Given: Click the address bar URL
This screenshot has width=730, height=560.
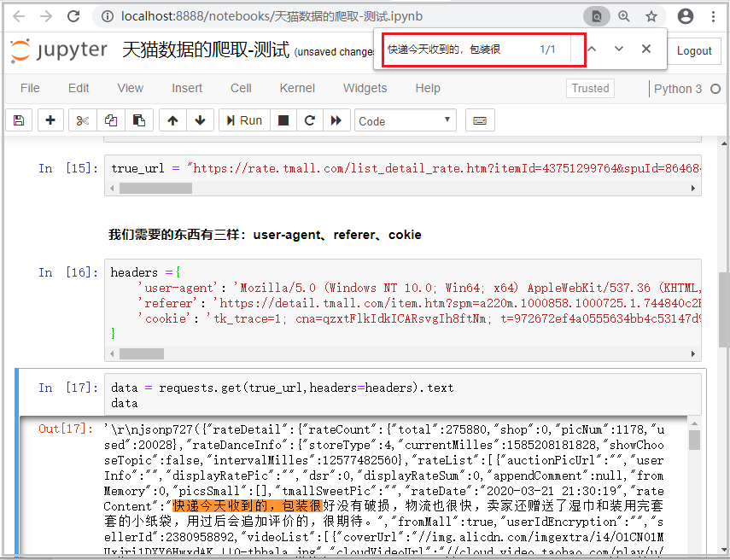Looking at the screenshot, I should tap(272, 16).
